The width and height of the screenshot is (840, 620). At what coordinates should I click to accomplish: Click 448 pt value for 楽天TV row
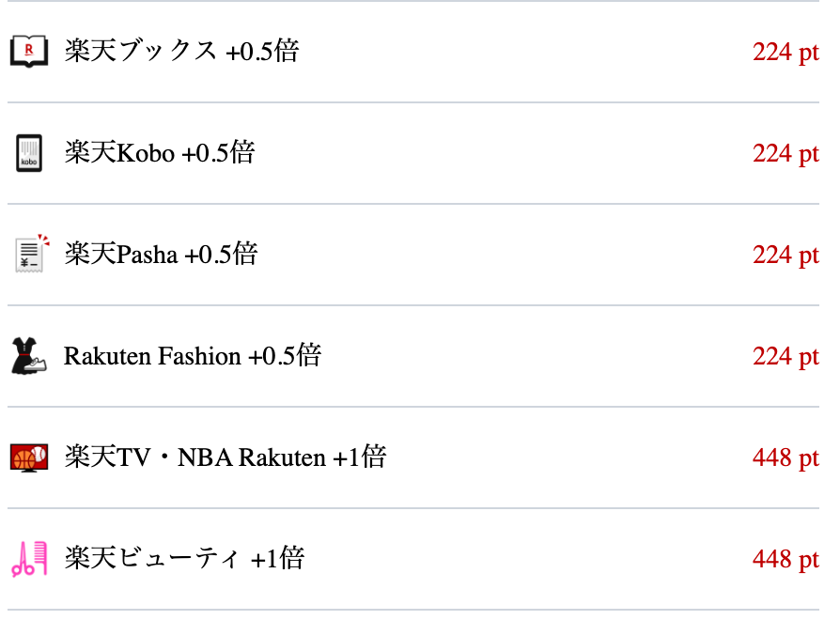[x=786, y=457]
